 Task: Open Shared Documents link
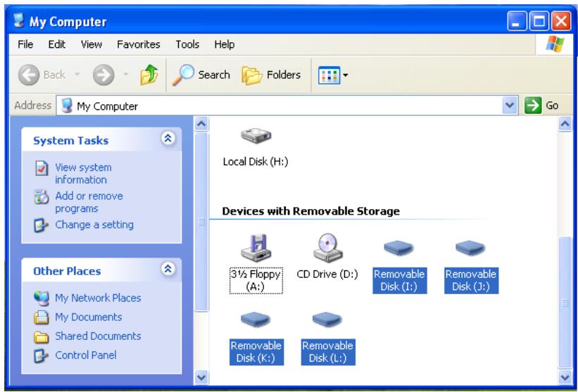(x=98, y=336)
